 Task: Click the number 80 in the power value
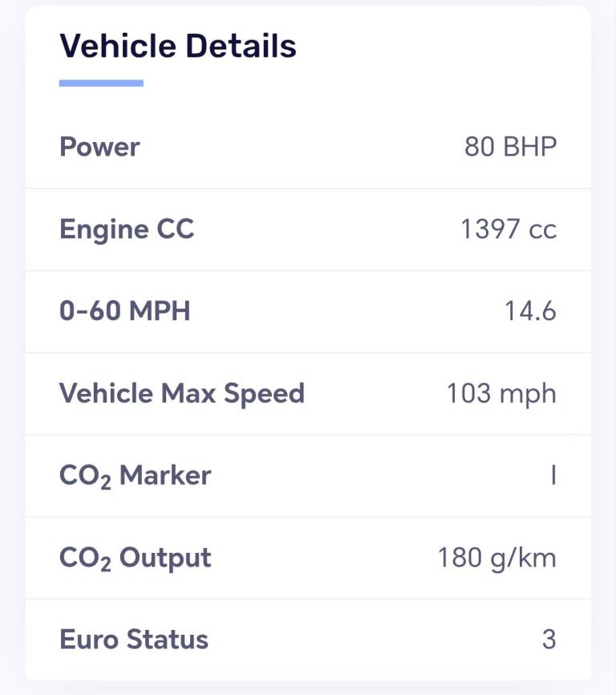pyautogui.click(x=479, y=147)
